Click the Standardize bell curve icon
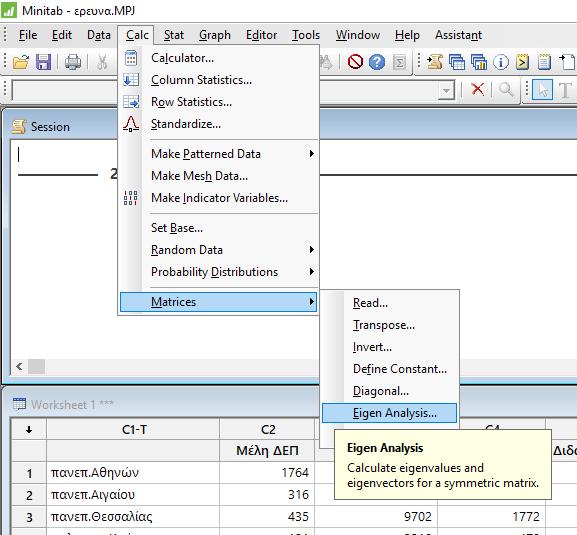The width and height of the screenshot is (577, 535). [131, 124]
